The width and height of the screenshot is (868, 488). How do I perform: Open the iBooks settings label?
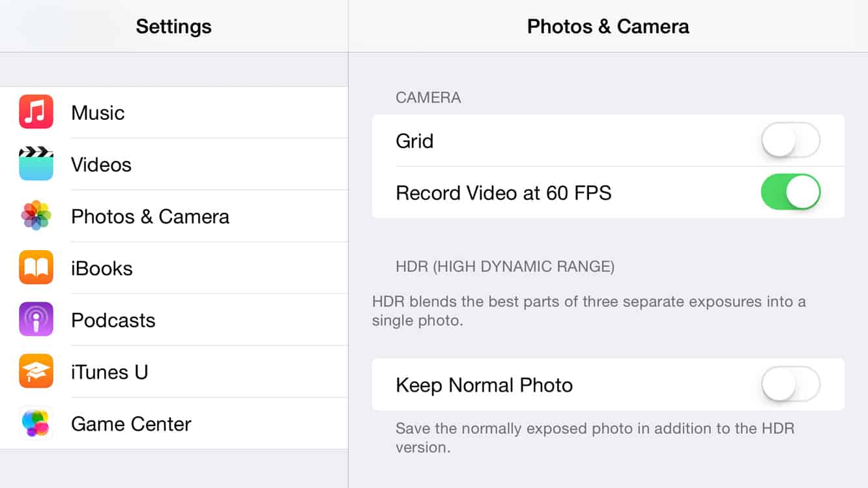(102, 268)
